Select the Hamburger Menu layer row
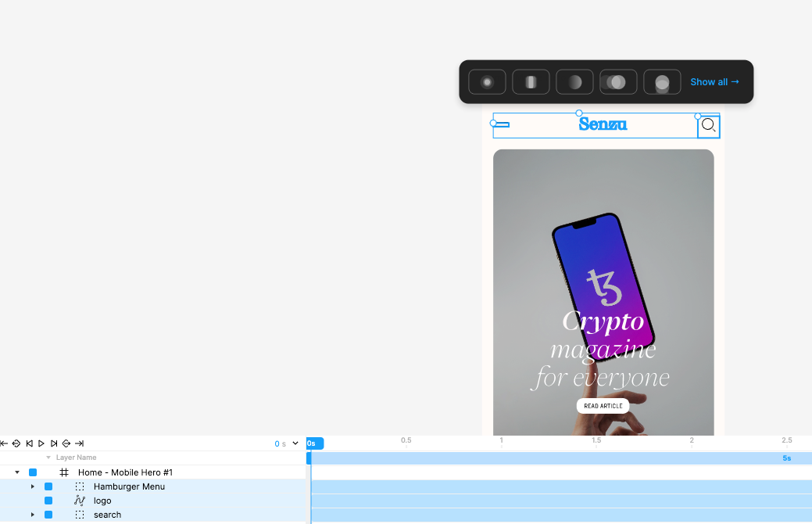812x524 pixels. pos(152,486)
